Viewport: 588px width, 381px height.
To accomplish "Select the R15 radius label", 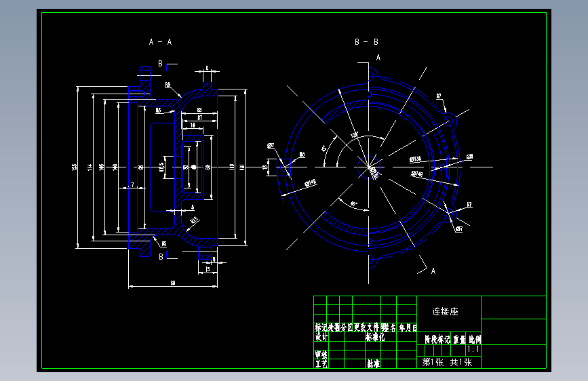I will click(x=194, y=220).
